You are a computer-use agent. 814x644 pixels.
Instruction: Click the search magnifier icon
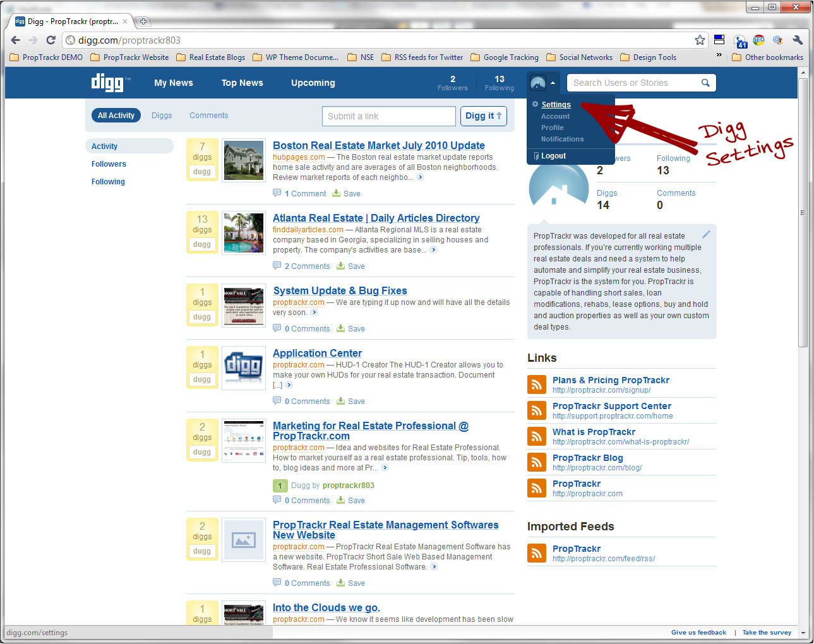coord(705,83)
